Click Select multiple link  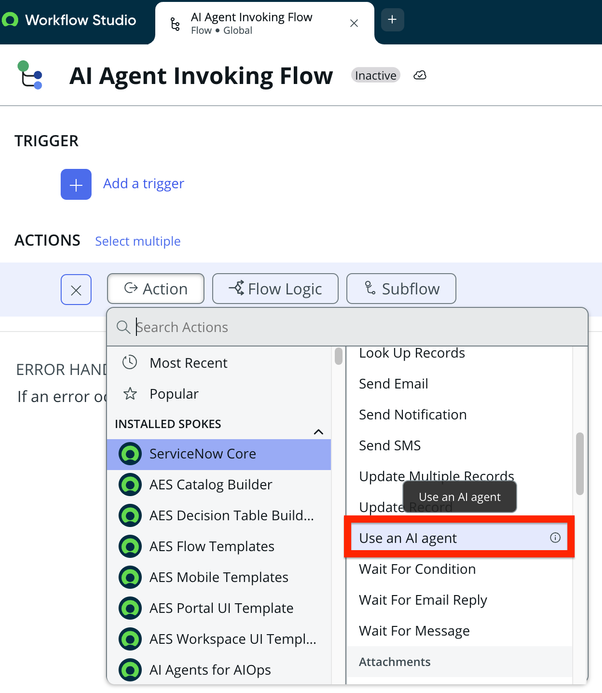(x=137, y=241)
